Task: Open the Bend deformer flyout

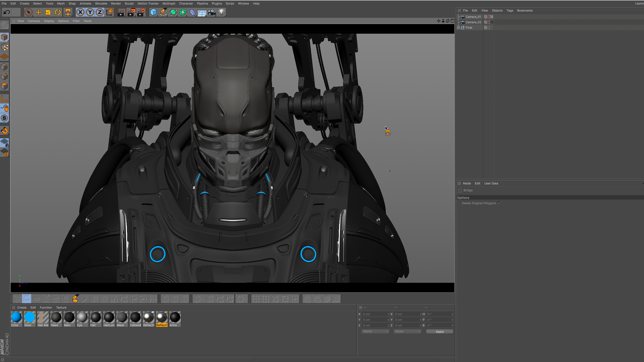Action: (192, 12)
